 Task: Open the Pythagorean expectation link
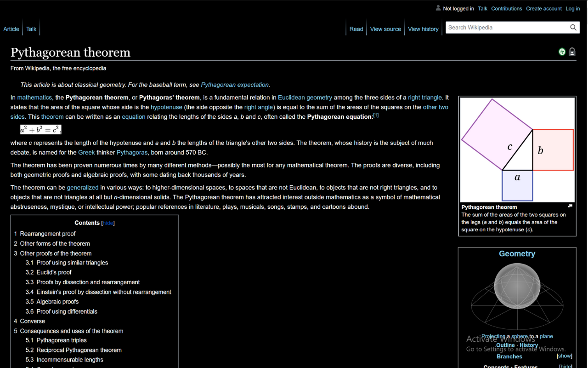pos(235,85)
